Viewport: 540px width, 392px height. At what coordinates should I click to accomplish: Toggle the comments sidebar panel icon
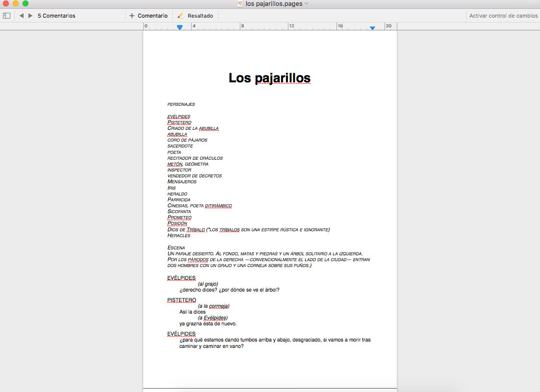coord(6,16)
